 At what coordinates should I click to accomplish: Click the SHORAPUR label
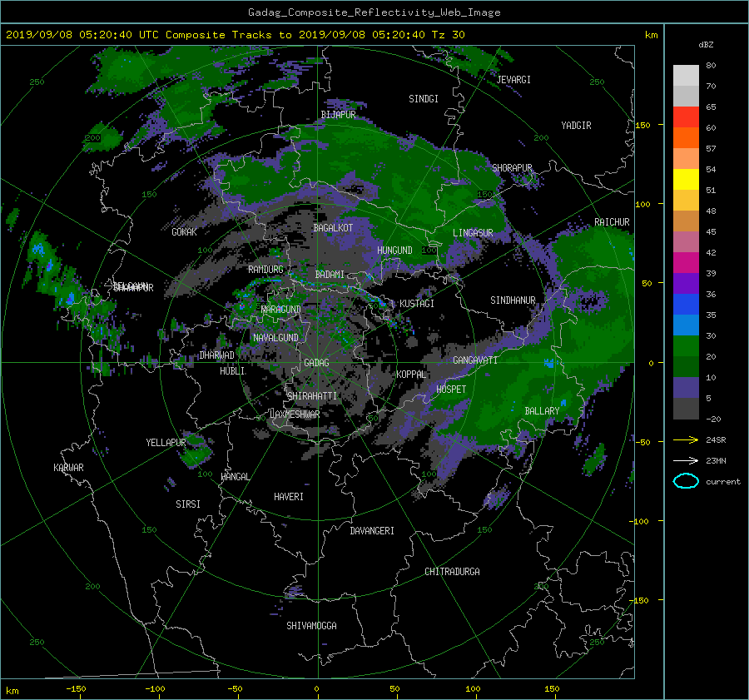[x=512, y=168]
